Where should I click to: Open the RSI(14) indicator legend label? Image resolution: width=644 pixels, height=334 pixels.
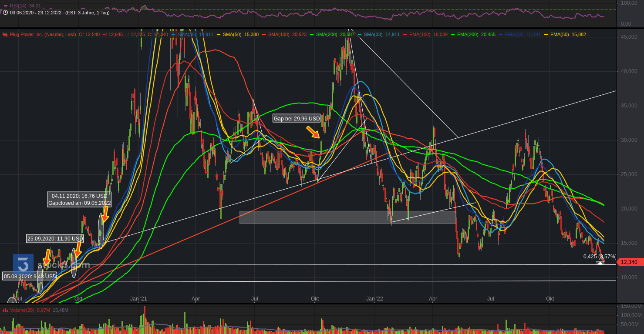[18, 6]
